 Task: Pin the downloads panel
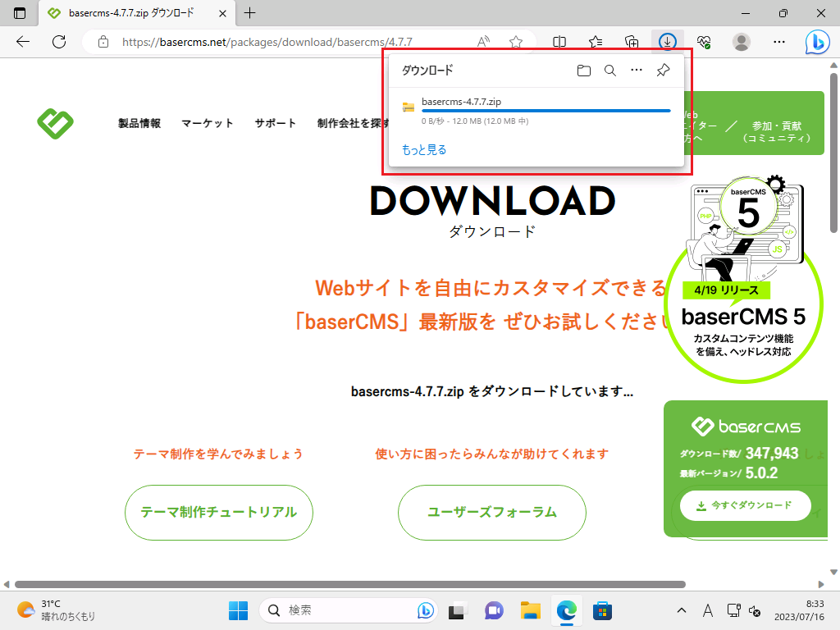point(663,71)
